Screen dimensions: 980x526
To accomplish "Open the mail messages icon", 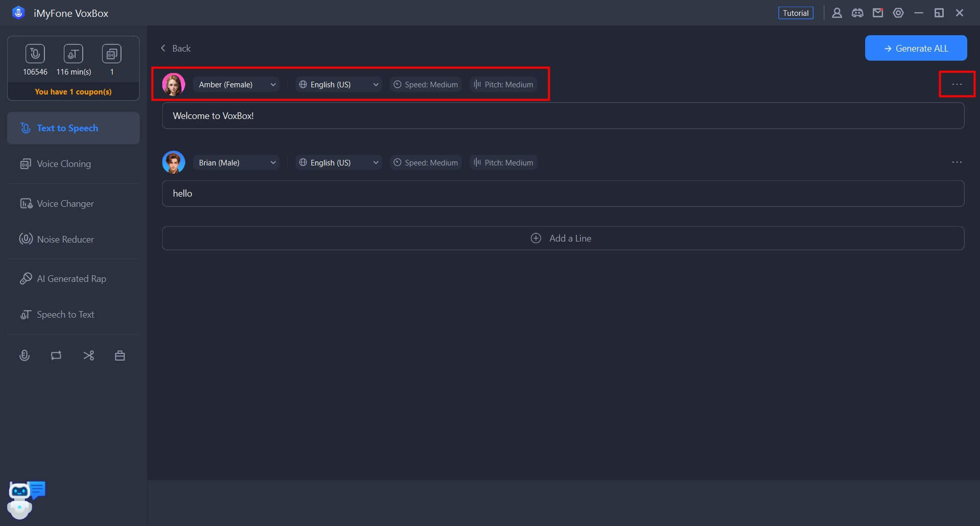I will [878, 13].
